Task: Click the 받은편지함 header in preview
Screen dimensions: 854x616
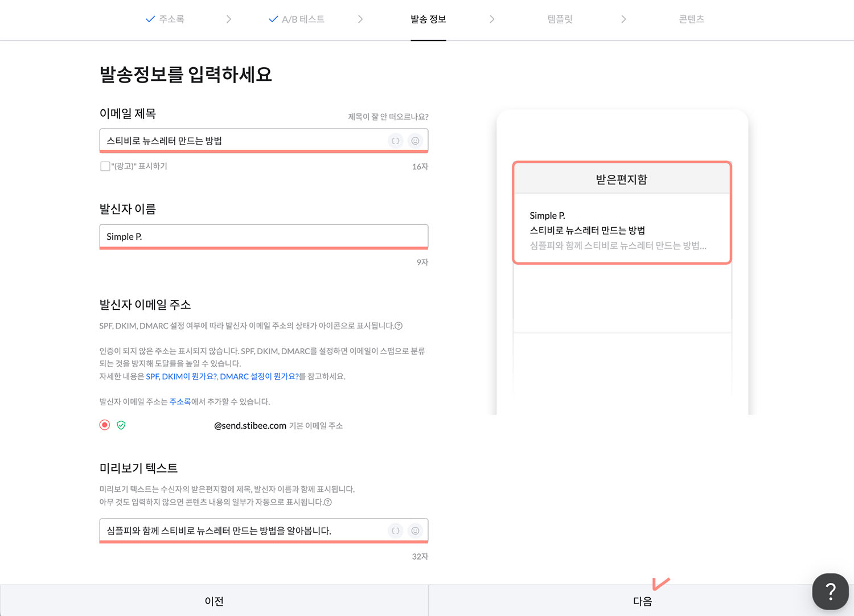Action: coord(622,179)
